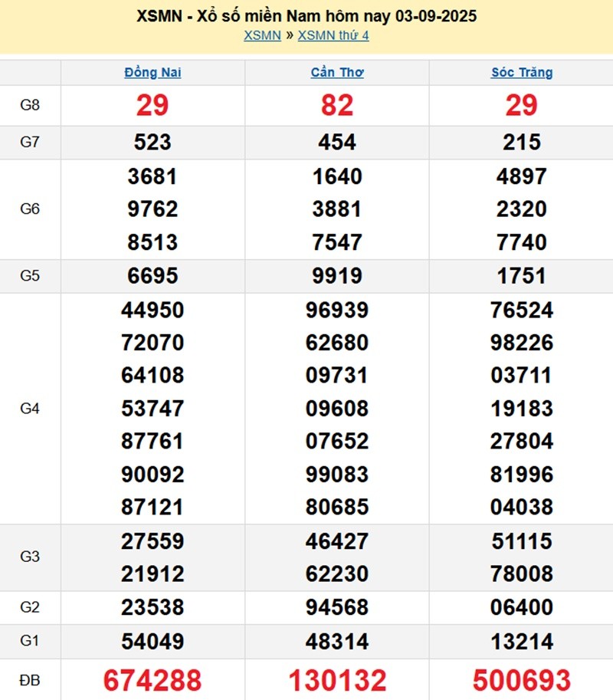Click the red G8 number 82

click(337, 106)
